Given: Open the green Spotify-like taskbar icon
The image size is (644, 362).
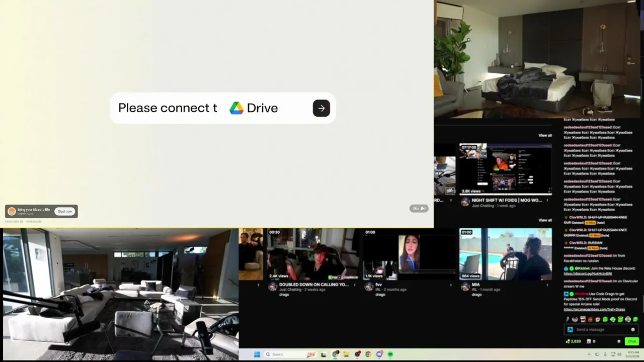Looking at the screenshot, I should point(390,354).
